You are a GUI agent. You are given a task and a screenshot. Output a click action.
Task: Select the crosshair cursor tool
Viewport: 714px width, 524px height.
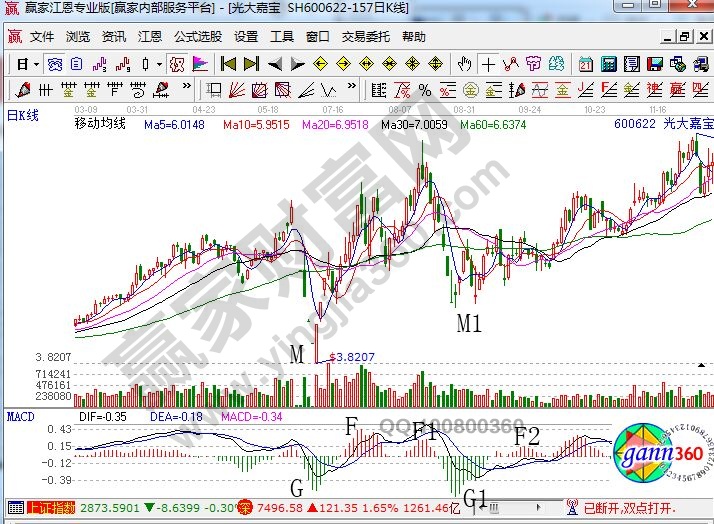click(x=488, y=64)
